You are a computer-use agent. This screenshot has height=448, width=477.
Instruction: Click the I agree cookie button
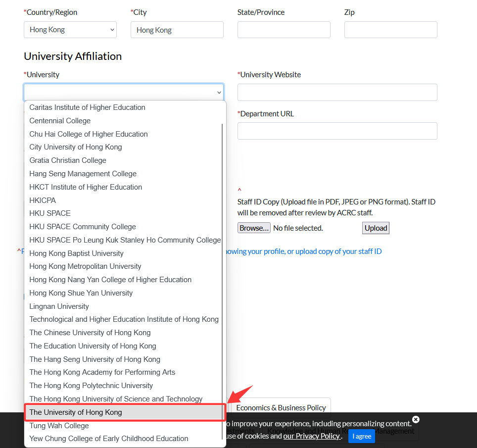[x=362, y=436]
